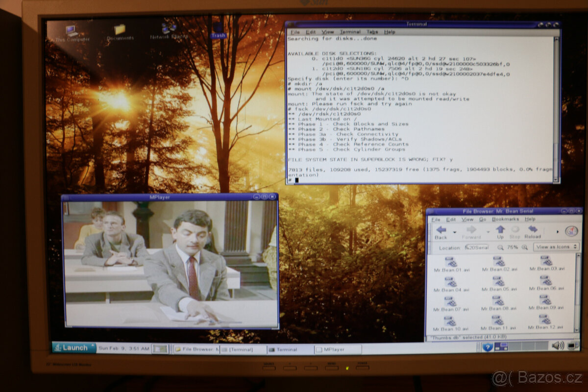Expand the Back history dropdown arrow
Image resolution: width=588 pixels, height=392 pixels.
click(x=455, y=231)
